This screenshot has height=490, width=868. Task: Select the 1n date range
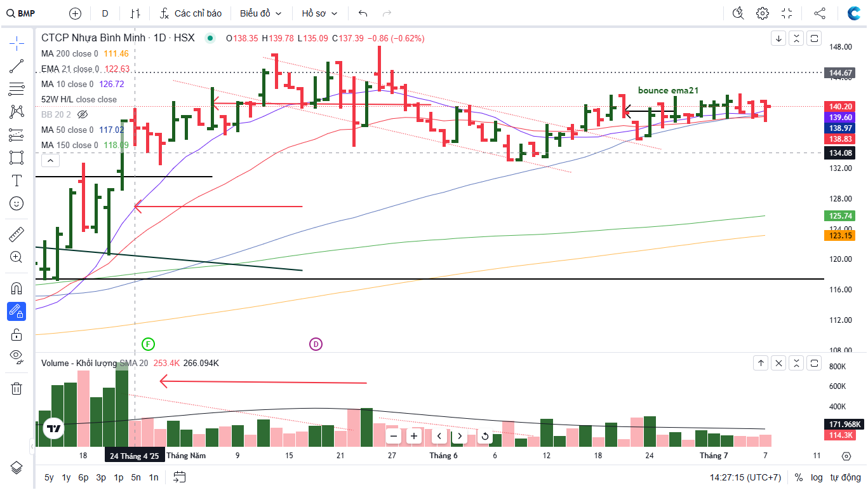[154, 477]
